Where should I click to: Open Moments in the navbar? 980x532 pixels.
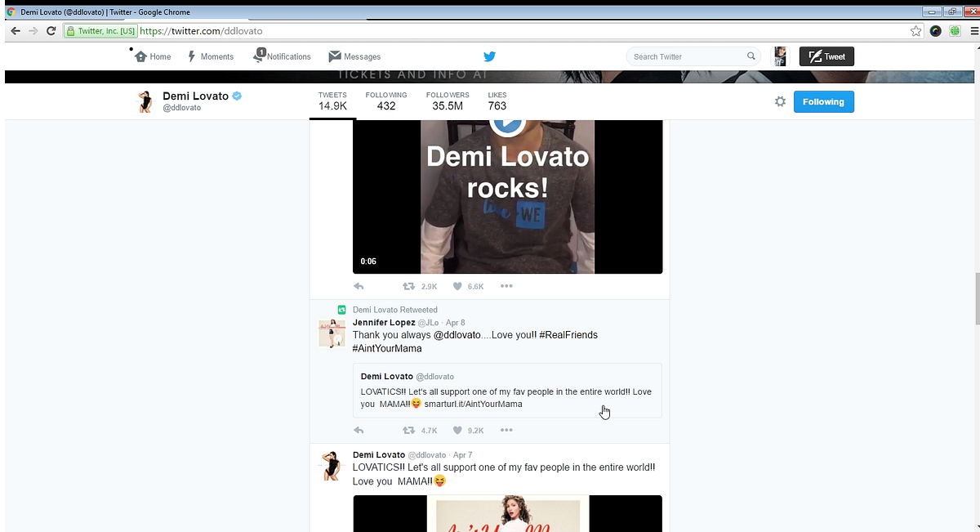(211, 56)
